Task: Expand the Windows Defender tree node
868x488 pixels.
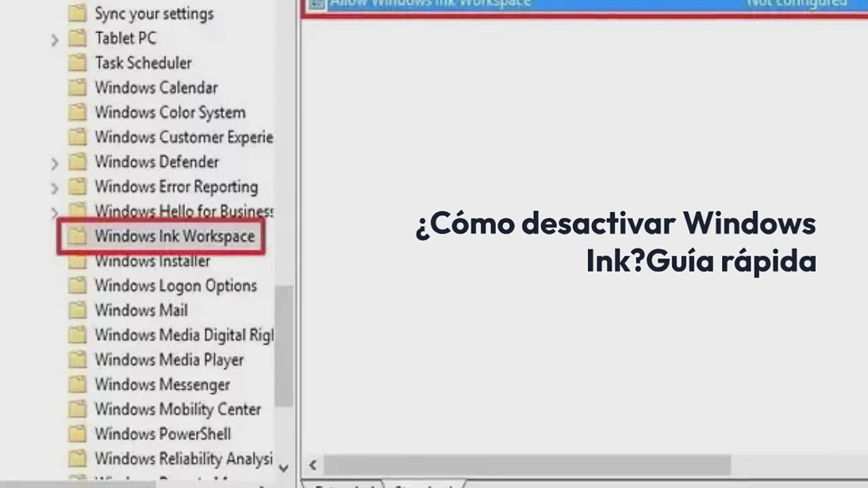Action: [55, 164]
